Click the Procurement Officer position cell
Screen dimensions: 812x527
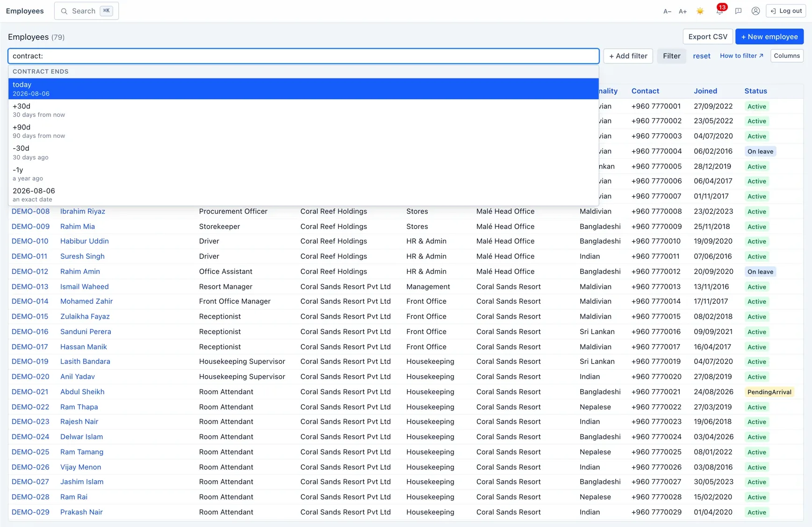coord(233,211)
